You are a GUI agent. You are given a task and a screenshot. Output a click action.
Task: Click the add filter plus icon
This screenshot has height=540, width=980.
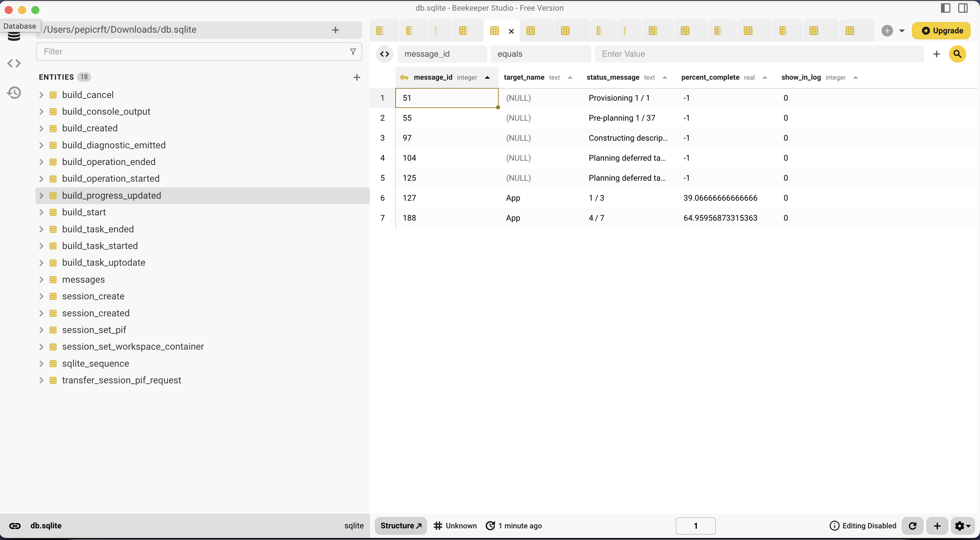(937, 54)
